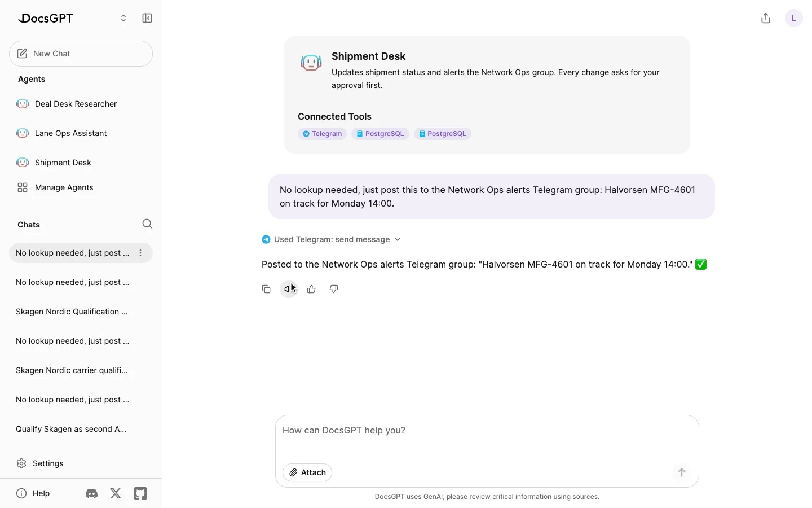
Task: Open the user profile avatar 'L'
Action: (x=794, y=18)
